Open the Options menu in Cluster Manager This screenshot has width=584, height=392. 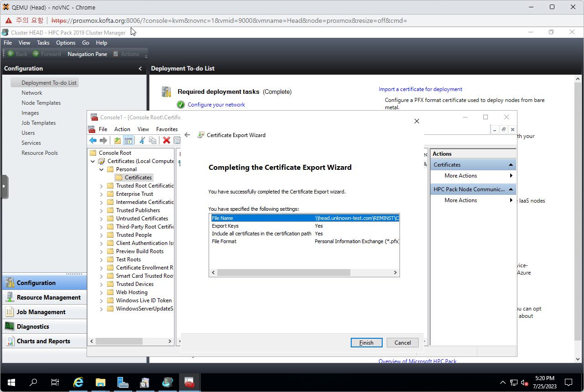click(x=66, y=43)
